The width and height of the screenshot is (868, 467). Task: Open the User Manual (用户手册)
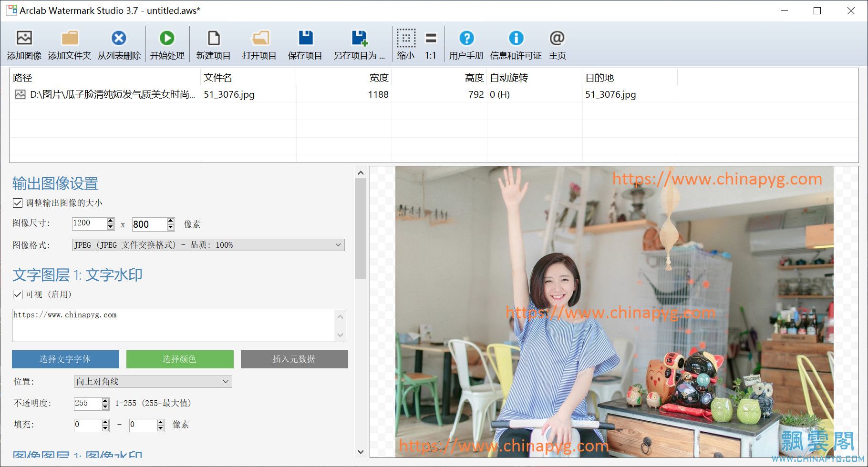tap(466, 38)
